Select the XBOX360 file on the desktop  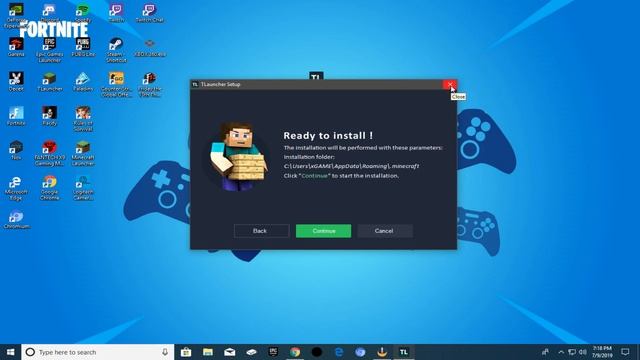point(149,47)
